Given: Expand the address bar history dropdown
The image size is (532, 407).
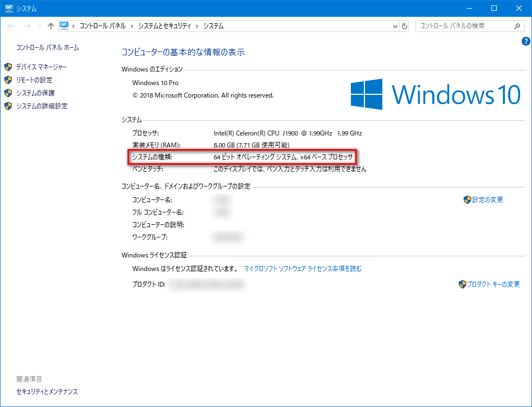Looking at the screenshot, I should point(394,26).
